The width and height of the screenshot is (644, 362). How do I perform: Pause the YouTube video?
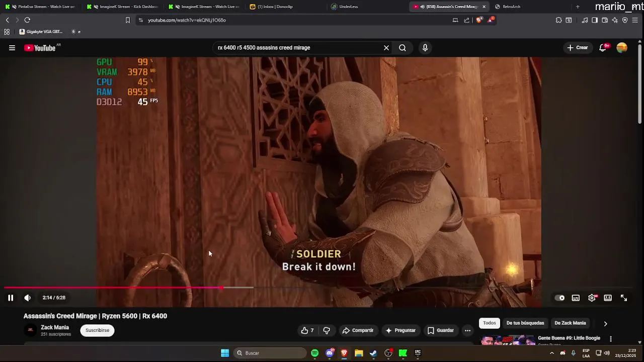(x=11, y=298)
